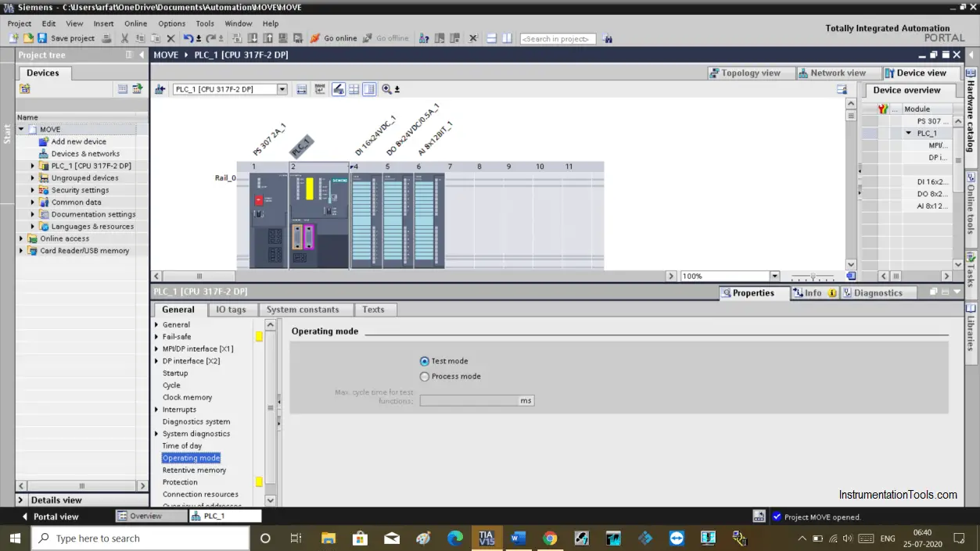Click the PLC_1 CPU module in the rack
This screenshot has height=551, width=980.
(319, 220)
